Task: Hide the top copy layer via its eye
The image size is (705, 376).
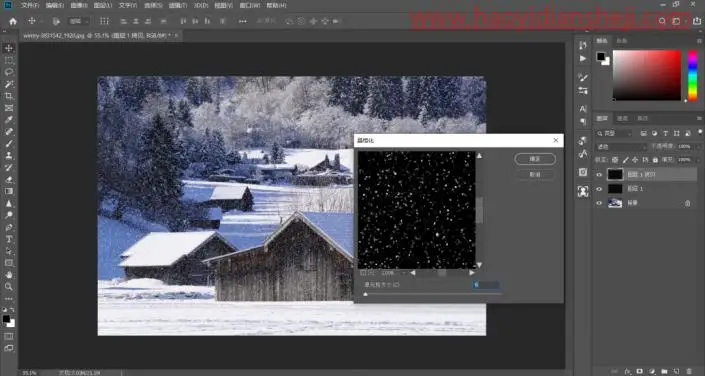Action: tap(599, 175)
